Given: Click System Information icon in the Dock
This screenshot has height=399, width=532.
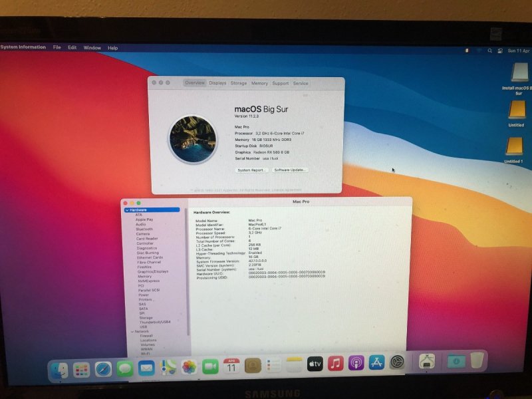Looking at the screenshot, I should (427, 361).
